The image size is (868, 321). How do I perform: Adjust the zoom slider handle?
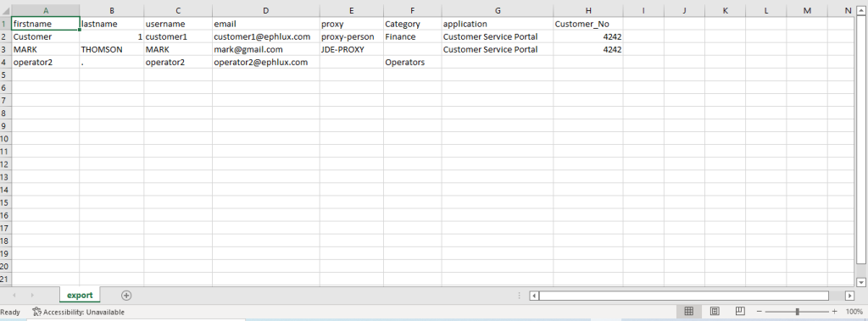(797, 312)
